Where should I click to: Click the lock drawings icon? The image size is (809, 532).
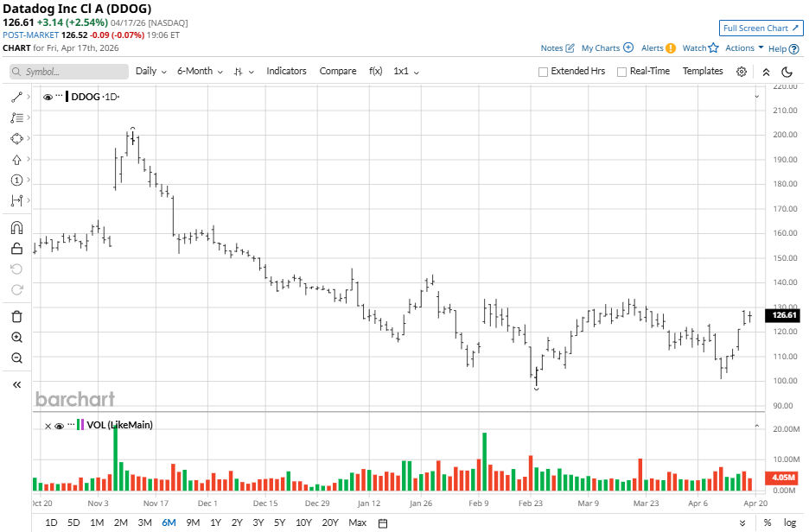point(16,249)
